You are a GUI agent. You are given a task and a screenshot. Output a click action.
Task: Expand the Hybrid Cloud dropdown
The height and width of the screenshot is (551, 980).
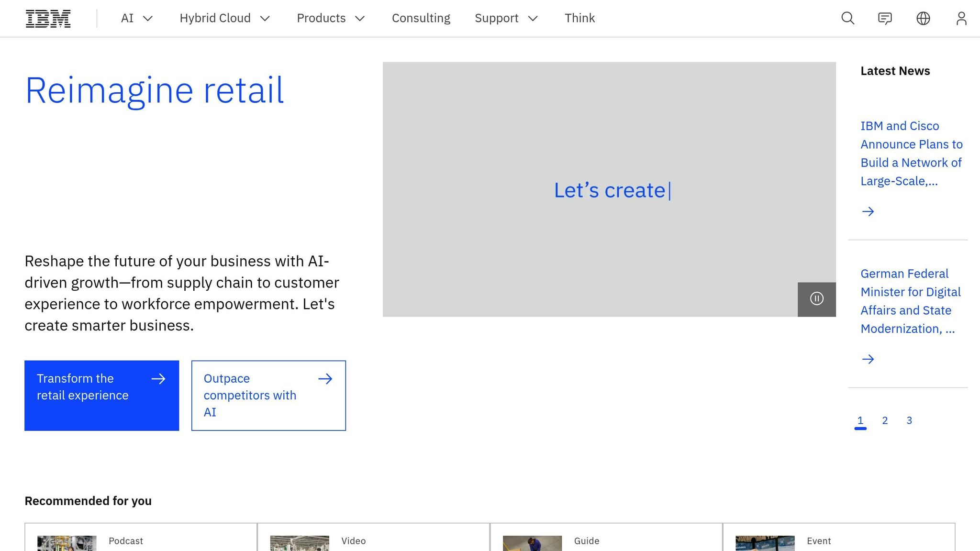224,18
